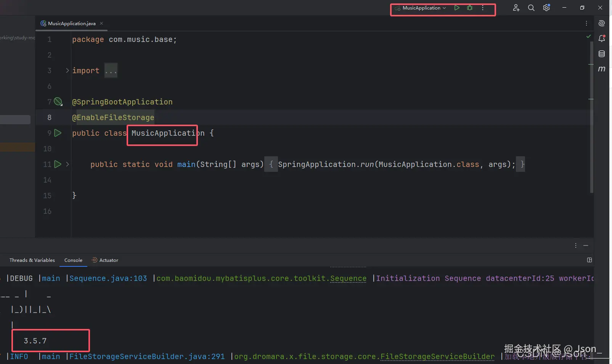Open the FileStorageServiceBuilder.java:291 console link
Viewport: 612px width, 364px height.
point(147,356)
